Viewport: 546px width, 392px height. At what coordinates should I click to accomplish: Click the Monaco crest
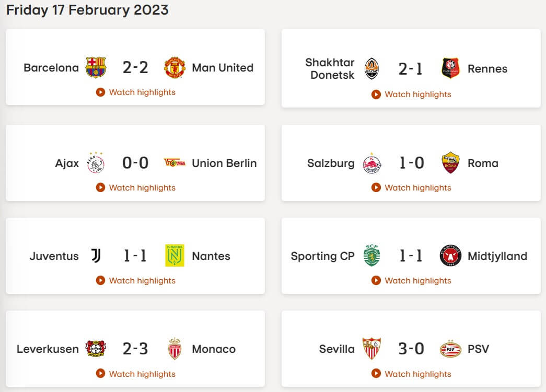click(175, 349)
